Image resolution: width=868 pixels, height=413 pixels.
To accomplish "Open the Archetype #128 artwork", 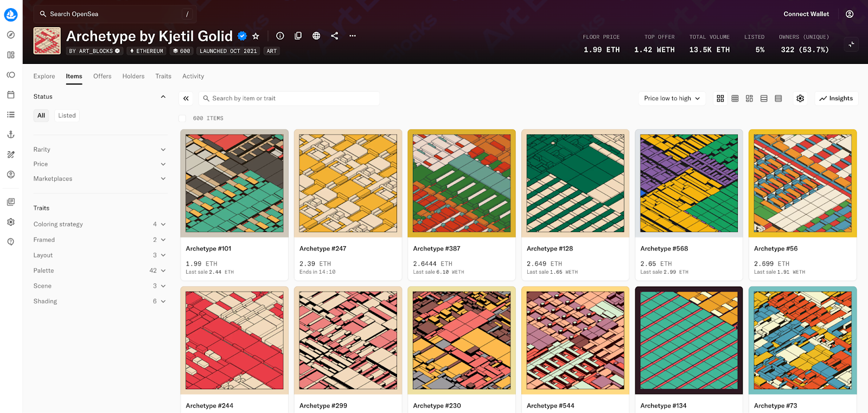I will pyautogui.click(x=575, y=183).
